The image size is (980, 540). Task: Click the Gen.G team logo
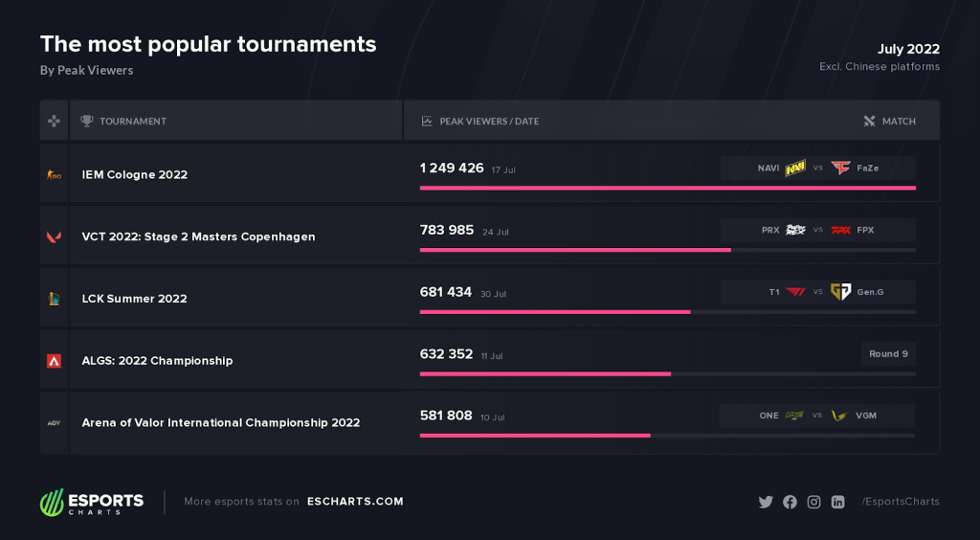[840, 292]
